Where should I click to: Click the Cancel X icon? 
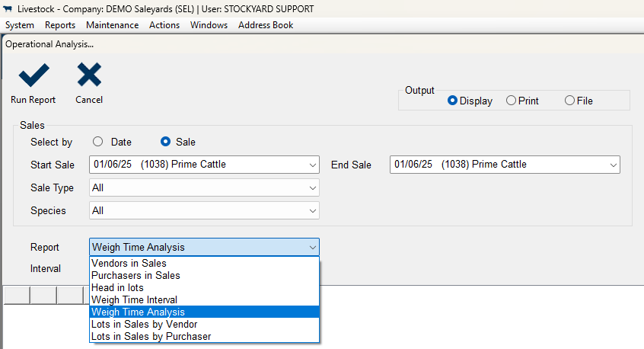pyautogui.click(x=89, y=75)
